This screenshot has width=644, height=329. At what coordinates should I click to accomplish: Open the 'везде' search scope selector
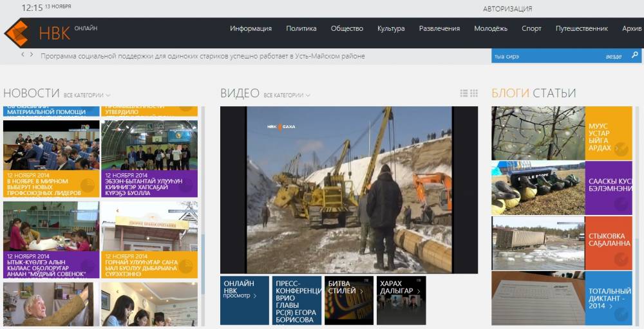613,57
